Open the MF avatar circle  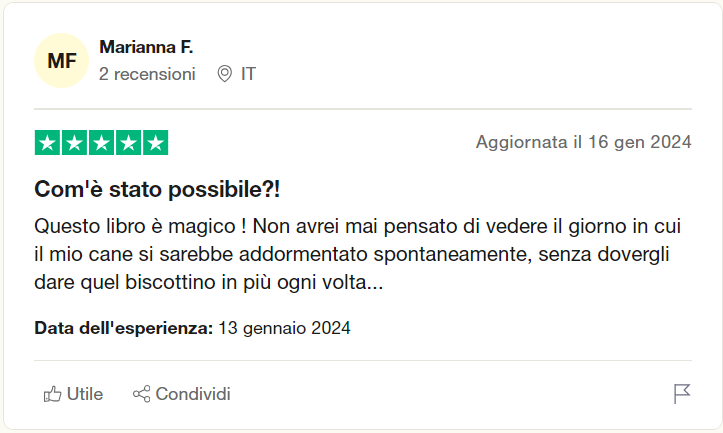[61, 60]
